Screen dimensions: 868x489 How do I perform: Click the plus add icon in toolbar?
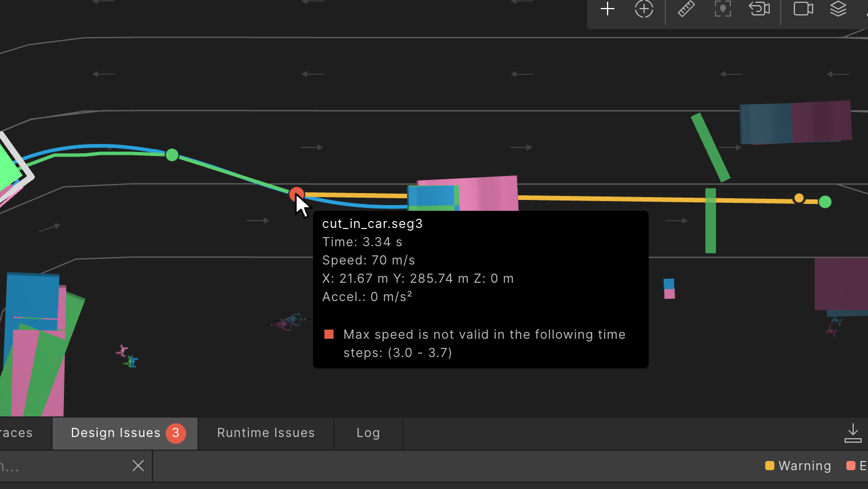tap(608, 9)
